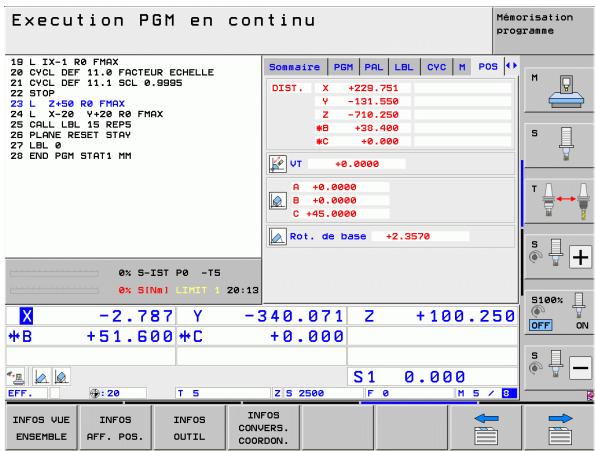Click the T tool change icon

[559, 201]
